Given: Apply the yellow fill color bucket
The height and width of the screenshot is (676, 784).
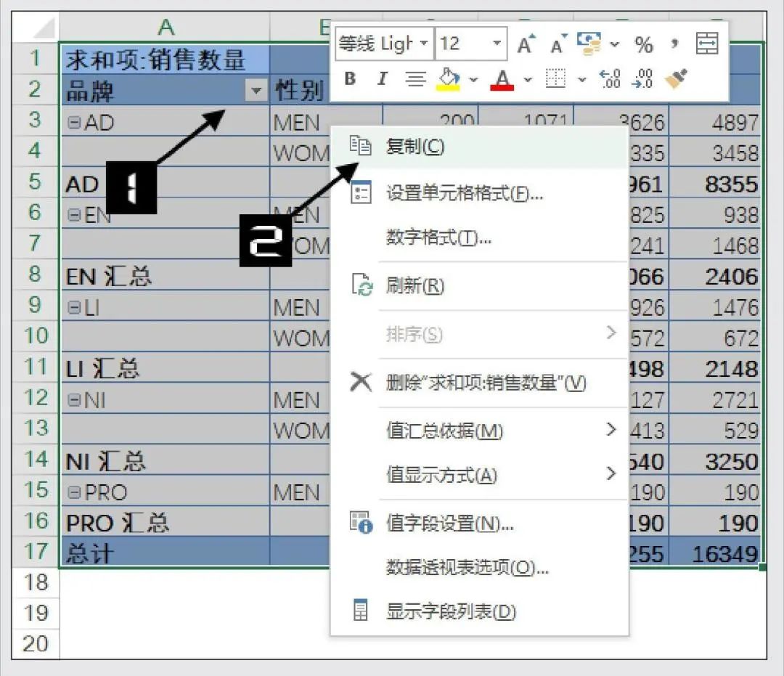Looking at the screenshot, I should [449, 79].
